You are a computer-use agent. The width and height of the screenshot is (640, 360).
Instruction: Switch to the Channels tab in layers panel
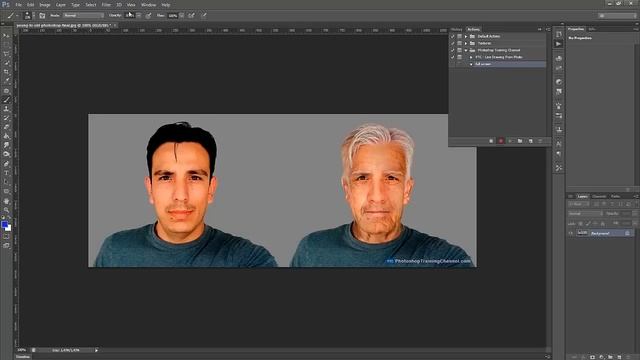click(599, 196)
